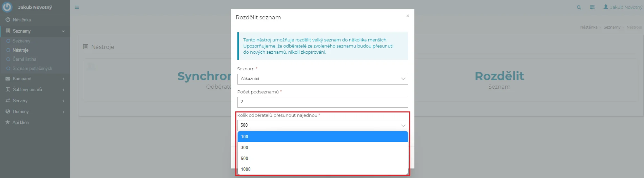The width and height of the screenshot is (644, 178).
Task: Select the 300 option in list
Action: pyautogui.click(x=322, y=147)
